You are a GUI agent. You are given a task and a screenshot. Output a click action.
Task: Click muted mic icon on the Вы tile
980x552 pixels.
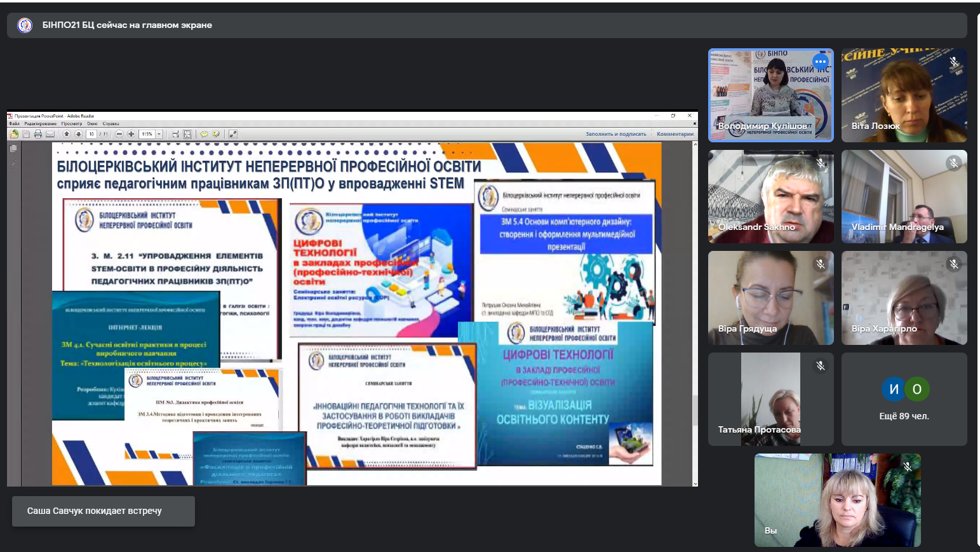point(908,466)
